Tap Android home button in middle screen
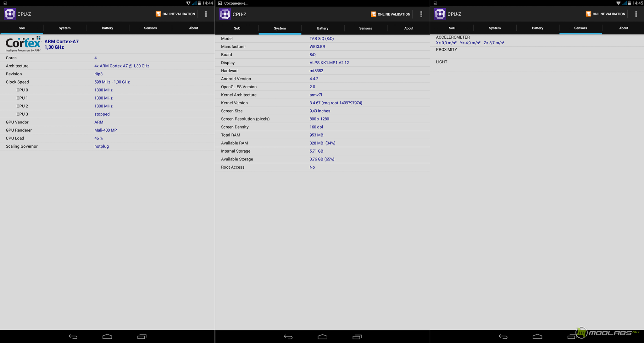 click(322, 337)
